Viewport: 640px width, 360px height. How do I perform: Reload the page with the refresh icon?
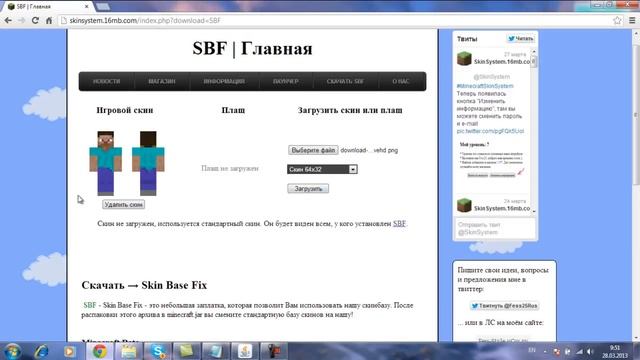point(35,20)
